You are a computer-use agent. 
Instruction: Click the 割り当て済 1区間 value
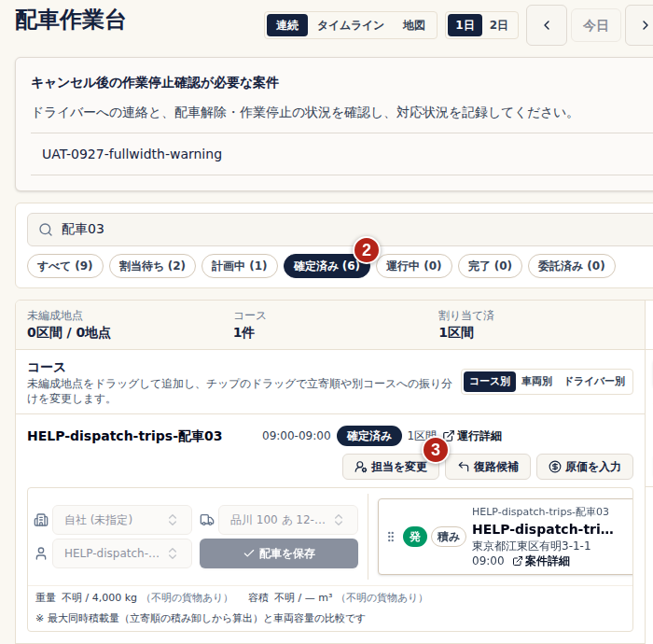(x=456, y=333)
